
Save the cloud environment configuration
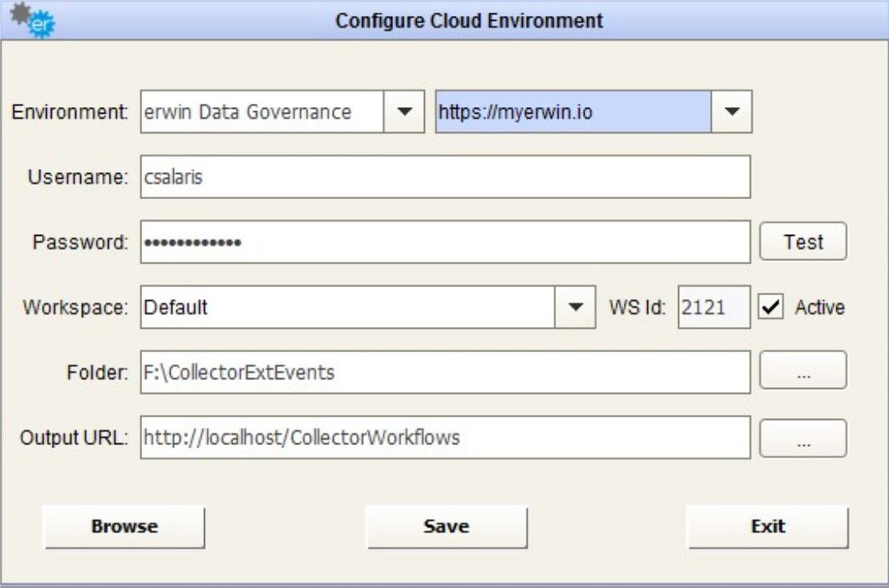(447, 527)
